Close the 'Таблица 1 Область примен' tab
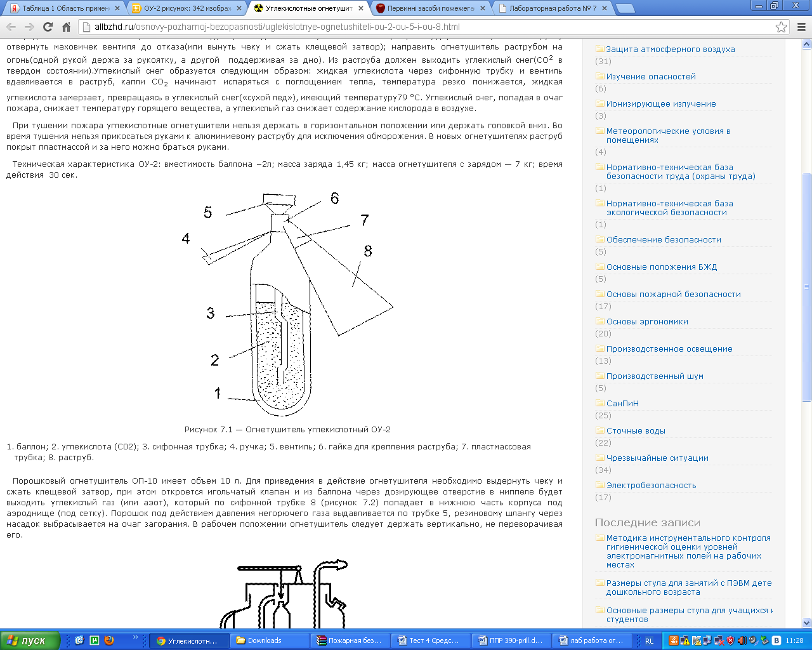 click(117, 8)
